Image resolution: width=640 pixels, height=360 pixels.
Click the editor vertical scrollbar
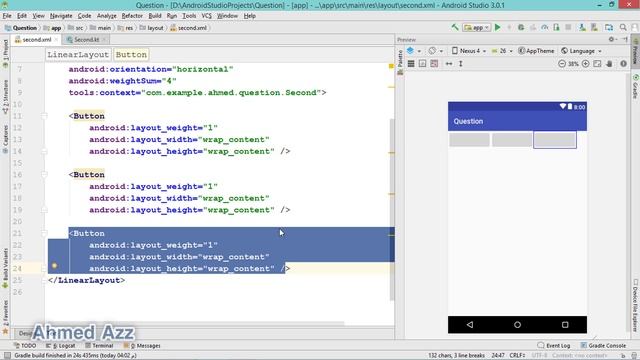tap(391, 210)
